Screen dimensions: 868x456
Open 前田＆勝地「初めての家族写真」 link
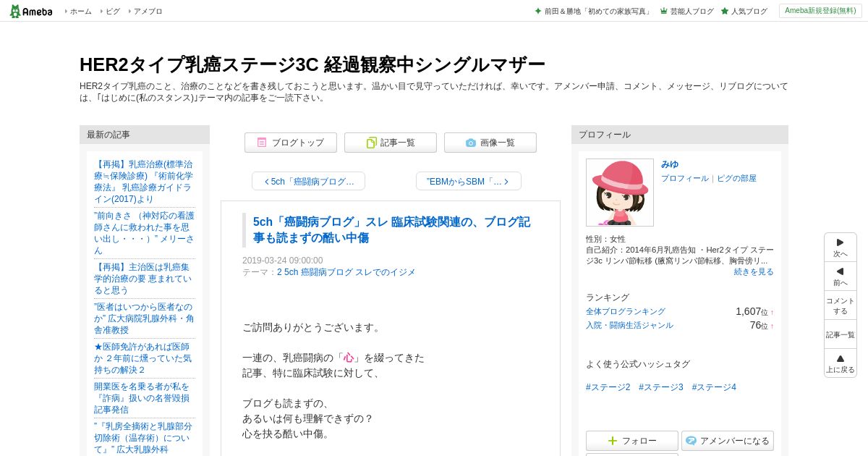597,12
